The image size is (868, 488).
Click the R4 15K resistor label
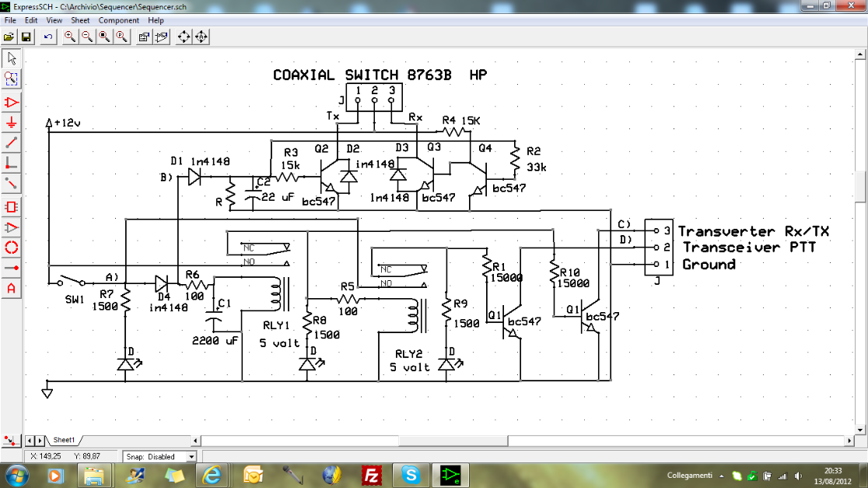461,120
